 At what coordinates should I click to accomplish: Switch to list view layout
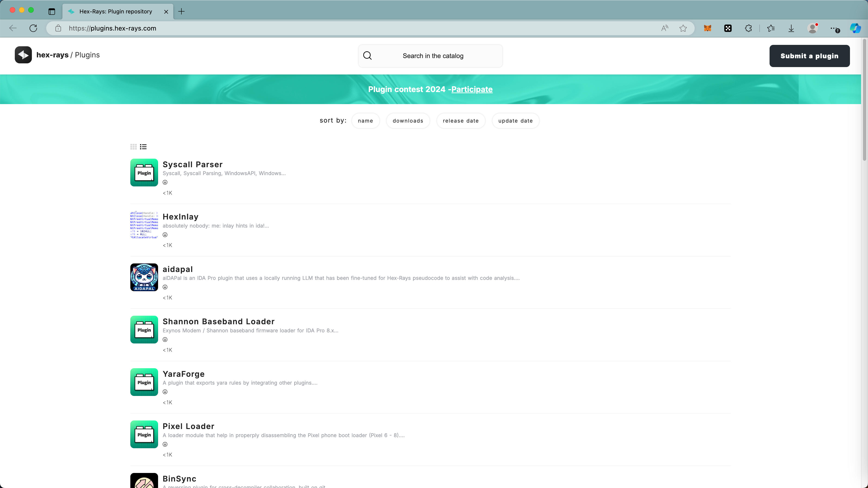click(143, 147)
